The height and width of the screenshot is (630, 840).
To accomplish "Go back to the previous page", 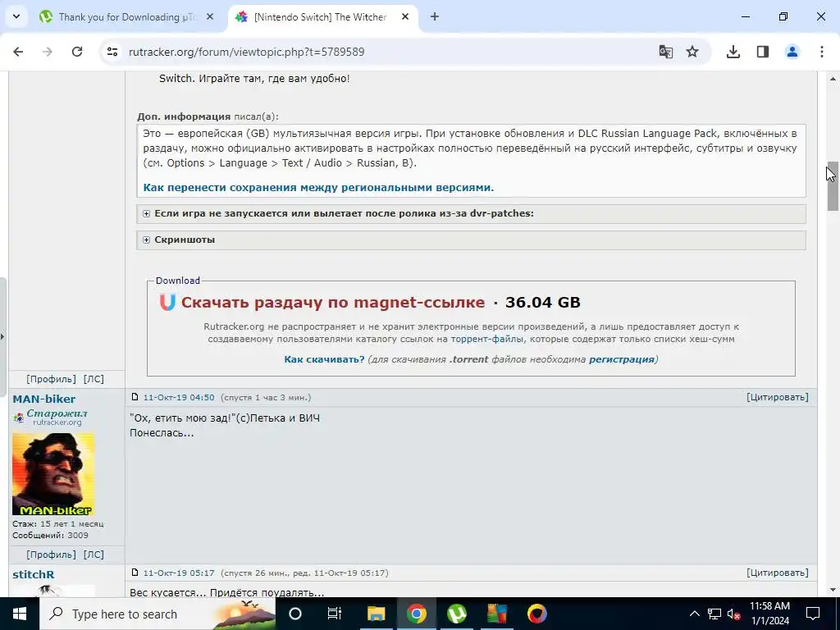I will [18, 52].
